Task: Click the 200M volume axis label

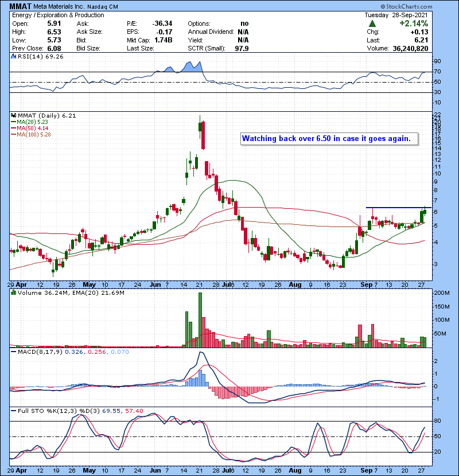Action: (x=442, y=293)
